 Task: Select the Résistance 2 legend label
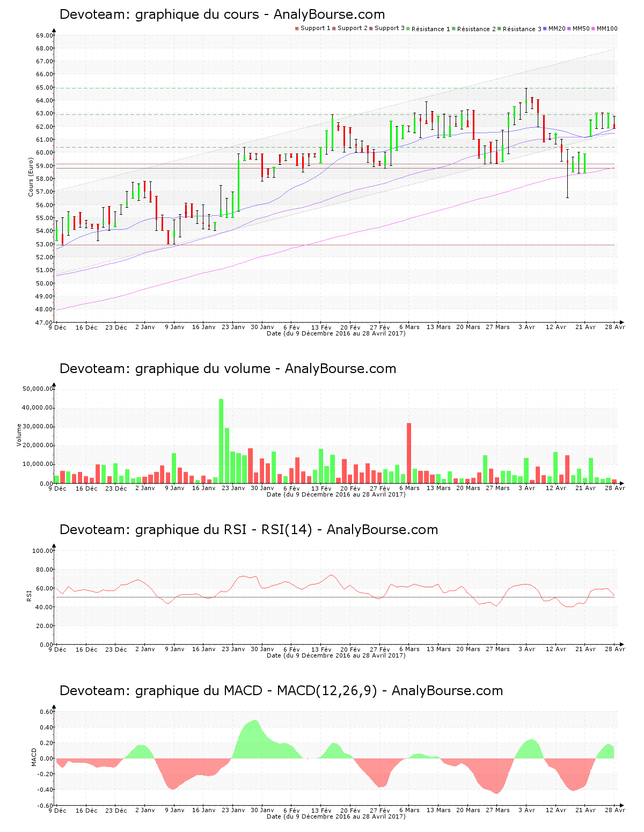coord(477,28)
